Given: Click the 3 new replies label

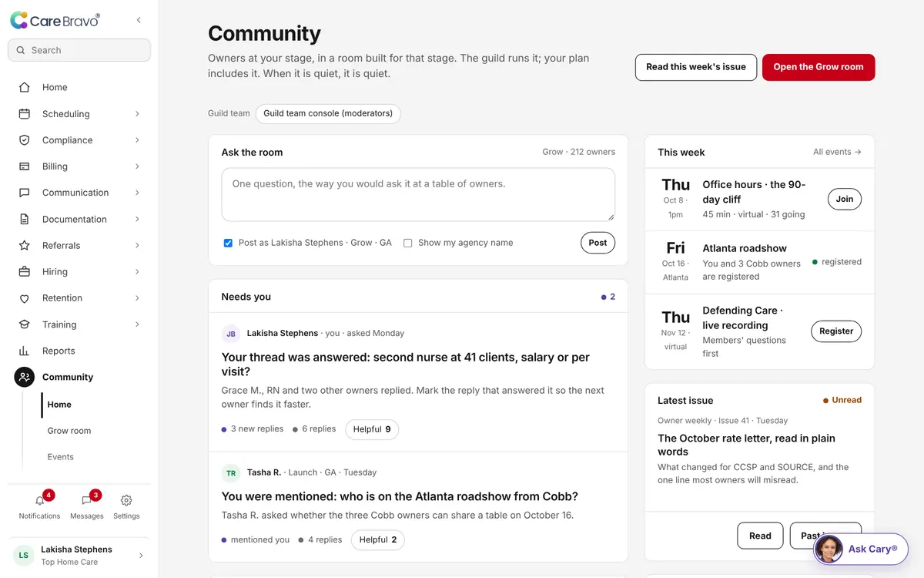Looking at the screenshot, I should pos(257,429).
